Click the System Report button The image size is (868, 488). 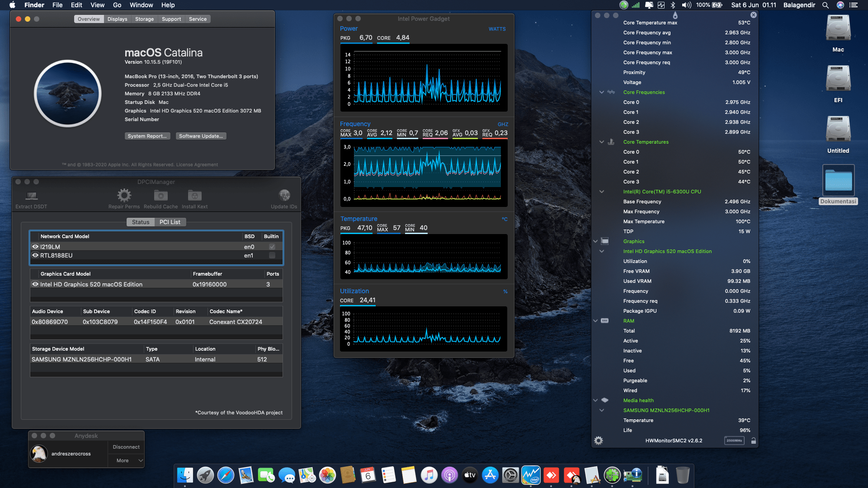(x=147, y=136)
